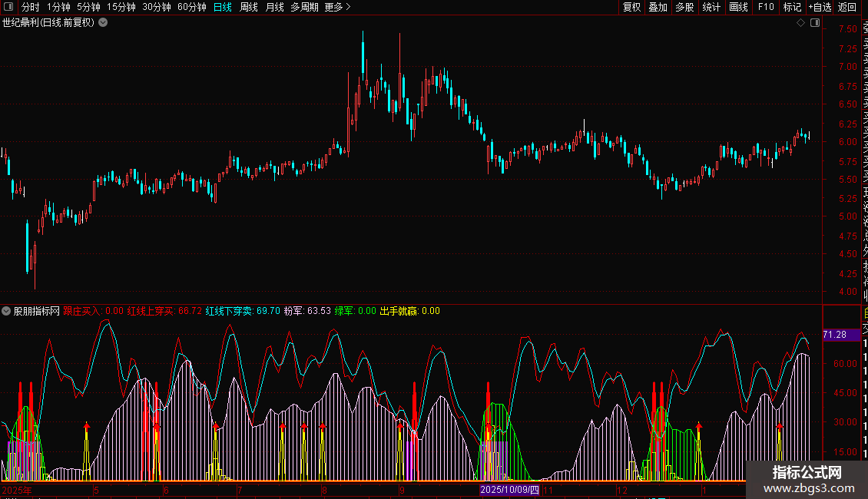The image size is (868, 499).
Task: Expand the 更多 periods menu
Action: tap(337, 7)
